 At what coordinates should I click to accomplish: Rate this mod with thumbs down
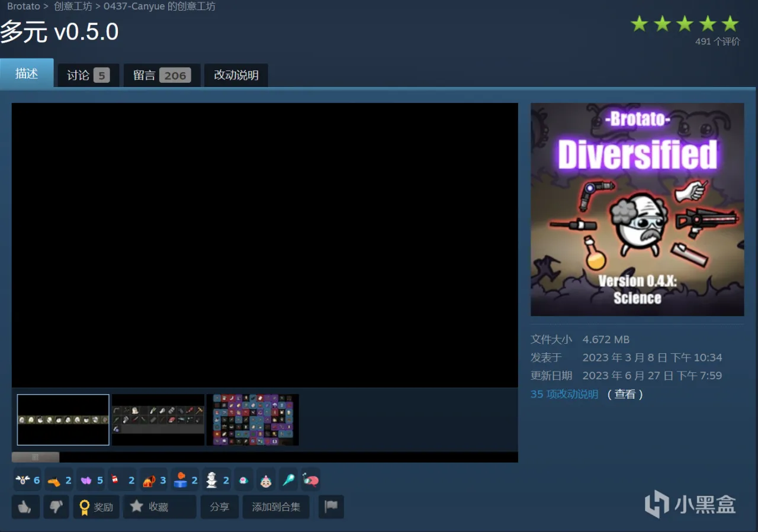56,507
